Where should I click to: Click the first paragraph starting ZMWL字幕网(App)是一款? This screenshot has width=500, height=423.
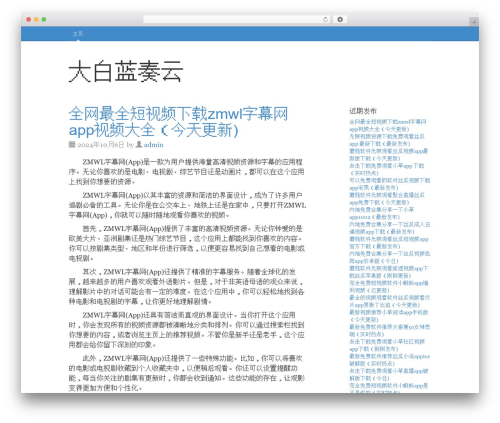tap(187, 172)
